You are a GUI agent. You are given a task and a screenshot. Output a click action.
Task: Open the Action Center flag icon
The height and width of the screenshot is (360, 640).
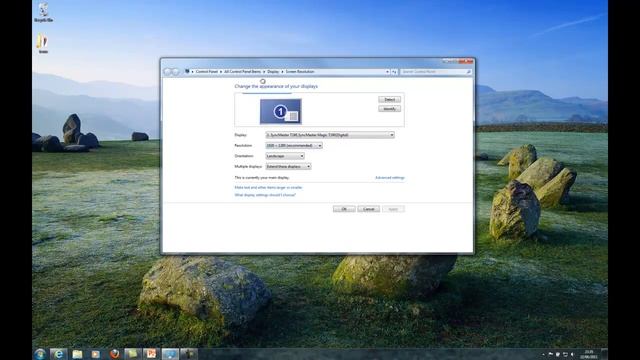[550, 354]
